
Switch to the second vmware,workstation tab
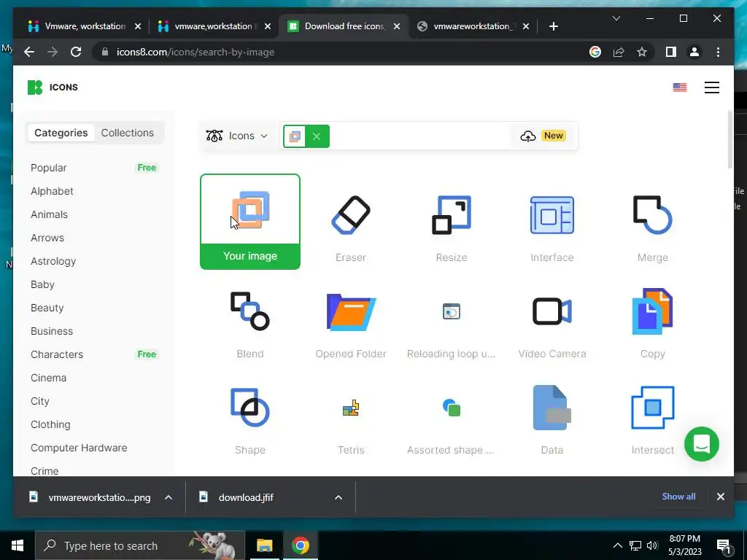pyautogui.click(x=213, y=26)
